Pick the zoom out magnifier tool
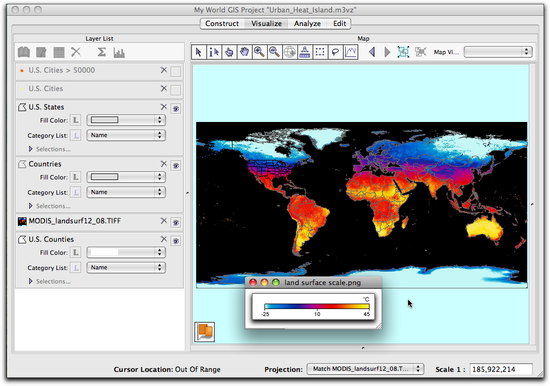This screenshot has width=550, height=386. [x=275, y=52]
